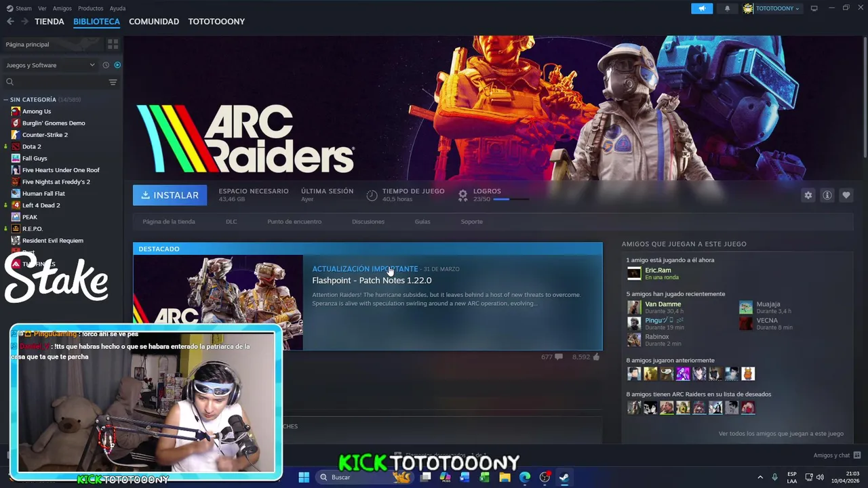
Task: Open Flashpoint Patch Notes 1.22.0 article
Action: click(x=372, y=281)
